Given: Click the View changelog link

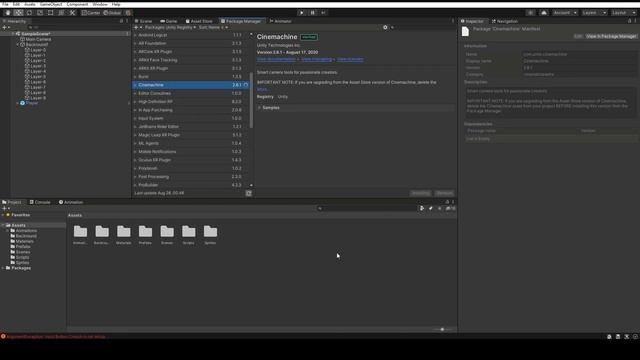Looking at the screenshot, I should point(317,59).
